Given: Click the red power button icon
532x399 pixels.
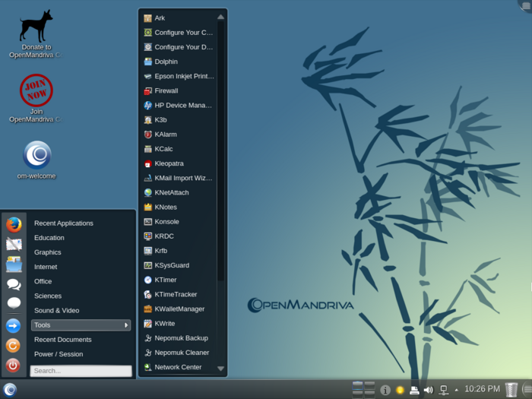Looking at the screenshot, I should (14, 365).
